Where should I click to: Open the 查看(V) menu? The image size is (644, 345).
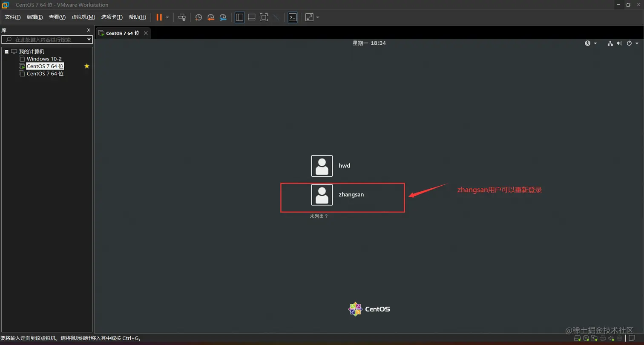pyautogui.click(x=57, y=17)
